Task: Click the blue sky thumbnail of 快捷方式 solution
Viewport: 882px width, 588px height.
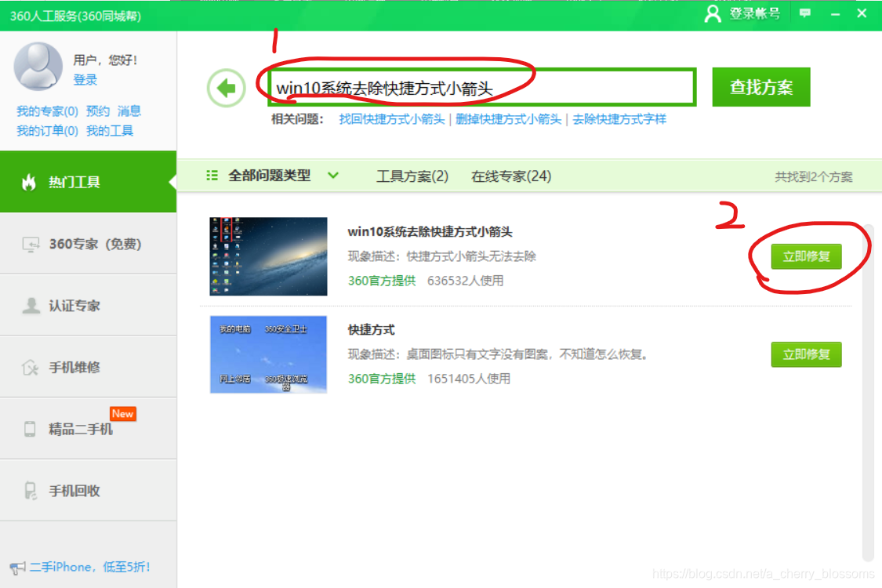Action: (x=268, y=354)
